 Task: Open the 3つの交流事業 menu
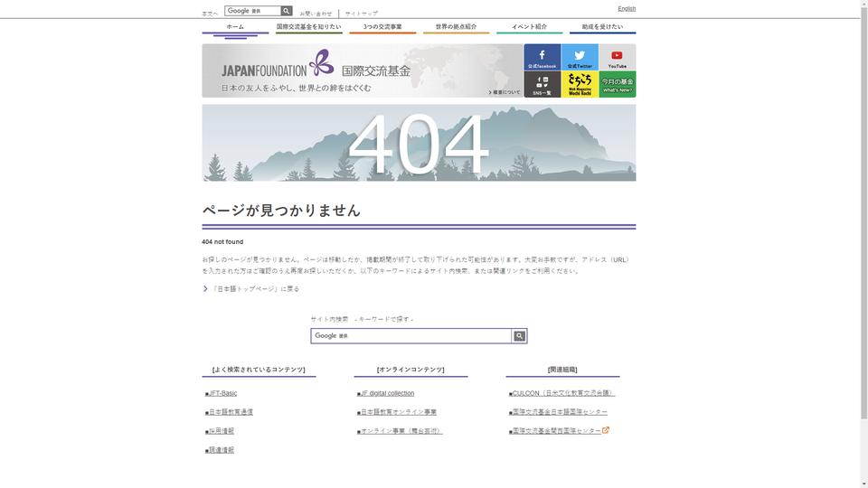(382, 27)
